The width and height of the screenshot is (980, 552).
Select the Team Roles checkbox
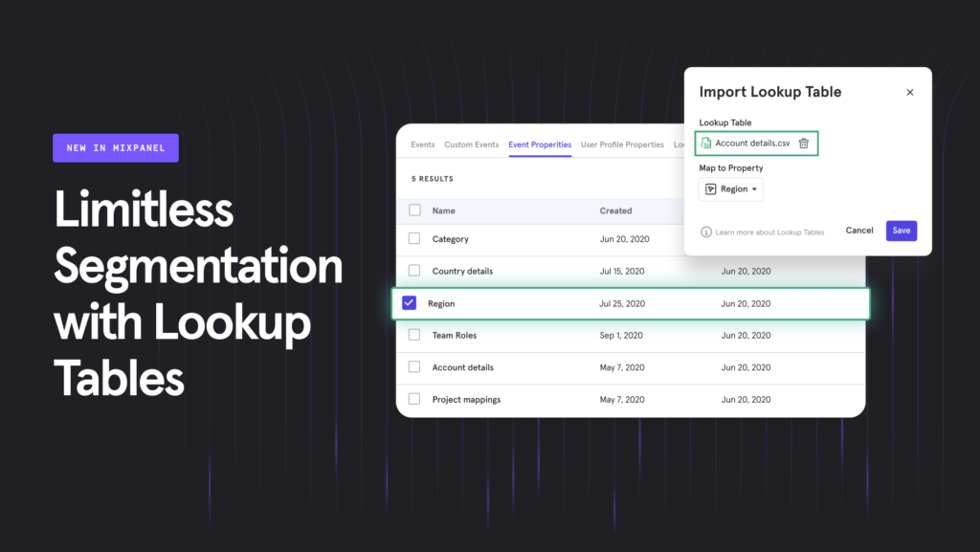click(x=414, y=336)
